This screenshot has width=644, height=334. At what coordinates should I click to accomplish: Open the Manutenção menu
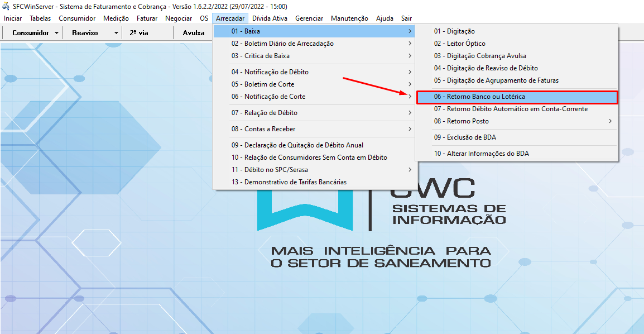tap(349, 18)
